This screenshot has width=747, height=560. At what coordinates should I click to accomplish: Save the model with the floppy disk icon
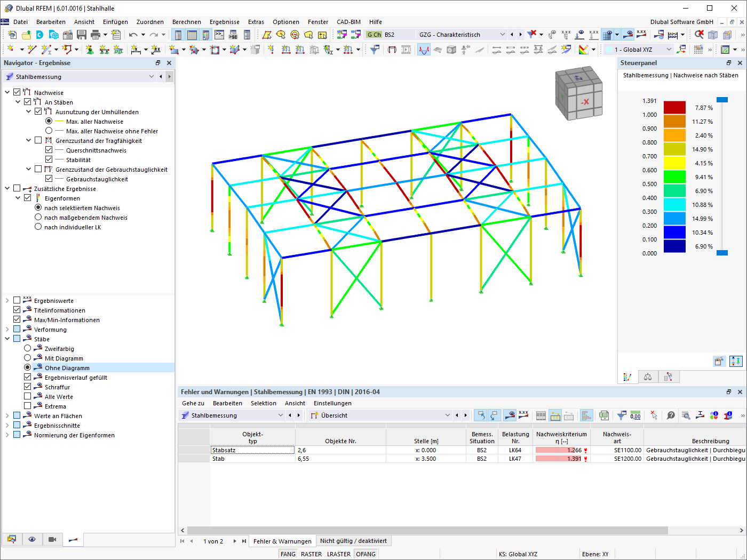point(82,35)
